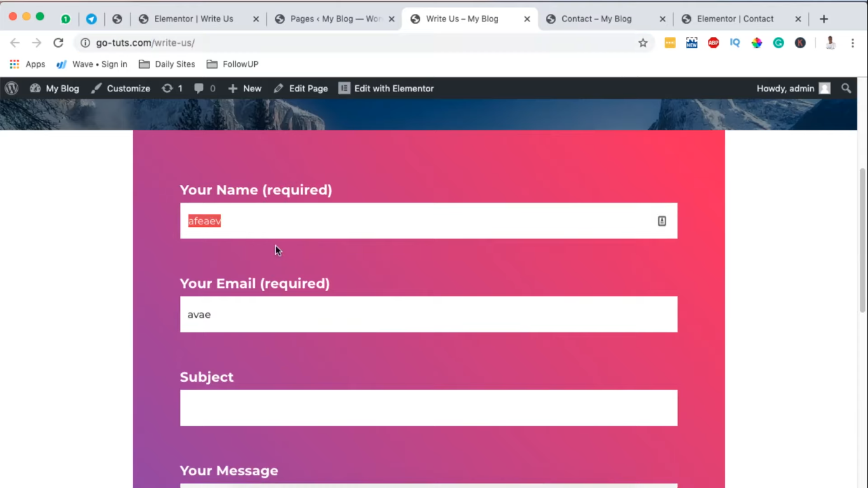This screenshot has width=868, height=488.
Task: Switch to the pinned globe tab
Action: tap(117, 19)
